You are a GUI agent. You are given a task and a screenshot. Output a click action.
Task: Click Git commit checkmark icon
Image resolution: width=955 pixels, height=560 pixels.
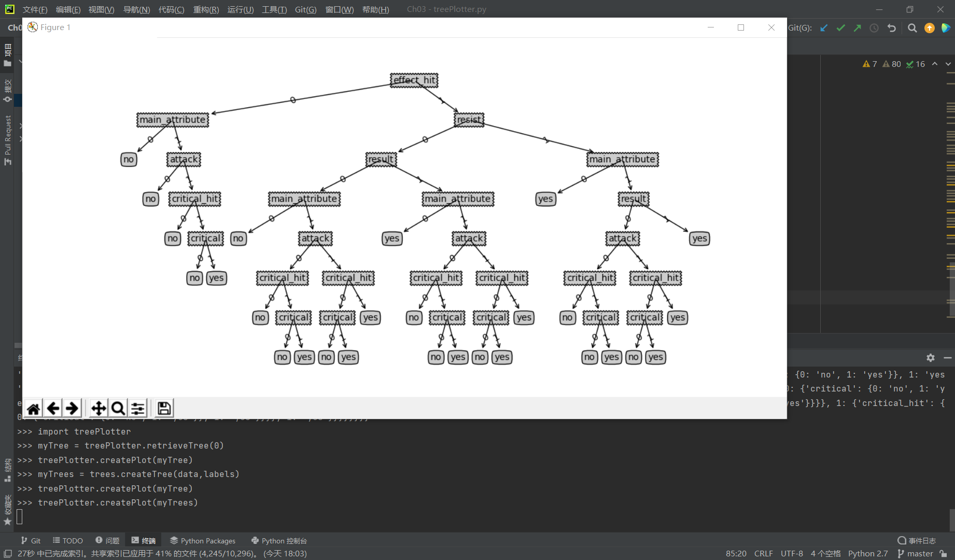(841, 28)
